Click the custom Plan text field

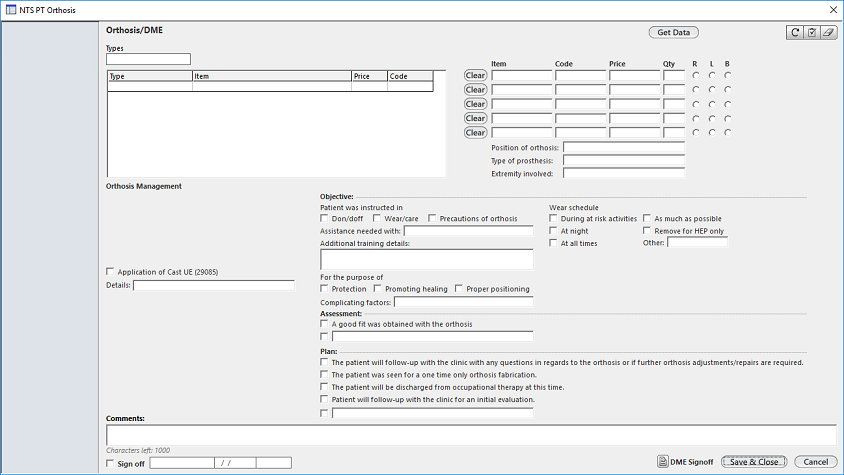point(433,413)
